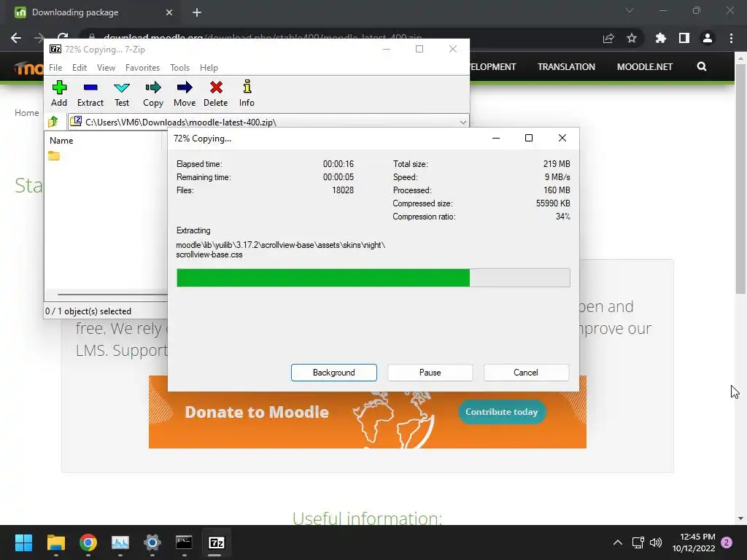Viewport: 747px width, 560px height.
Task: Click the Extract icon in 7-Zip toolbar
Action: click(x=90, y=93)
